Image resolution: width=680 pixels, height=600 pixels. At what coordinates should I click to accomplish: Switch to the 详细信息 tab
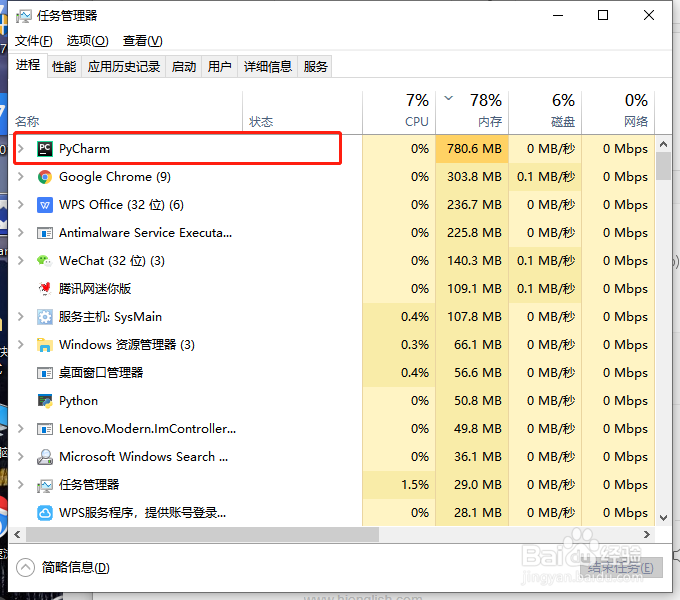tap(268, 67)
